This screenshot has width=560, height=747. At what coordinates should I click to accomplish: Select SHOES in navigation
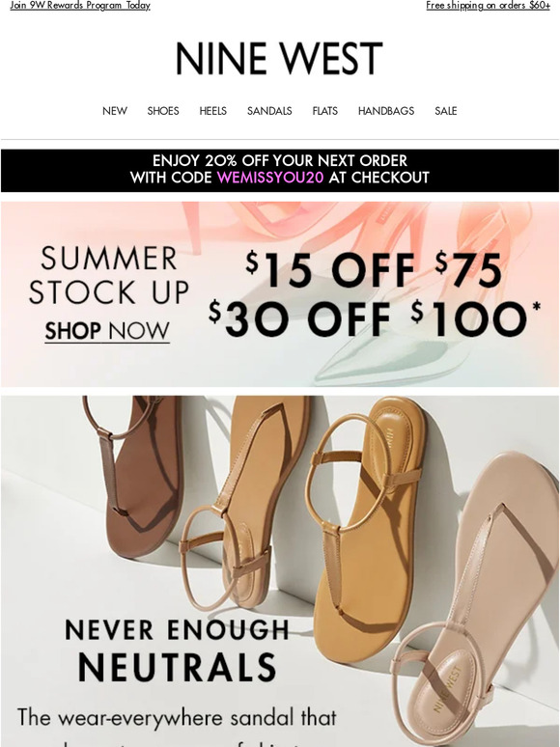tap(163, 111)
